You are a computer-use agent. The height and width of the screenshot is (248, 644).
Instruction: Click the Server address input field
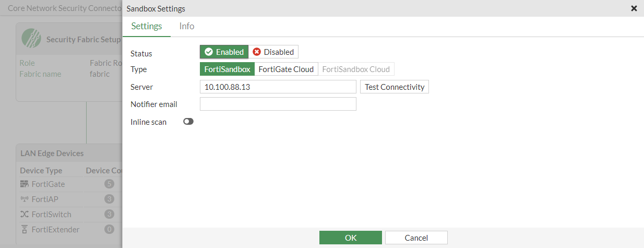[278, 87]
